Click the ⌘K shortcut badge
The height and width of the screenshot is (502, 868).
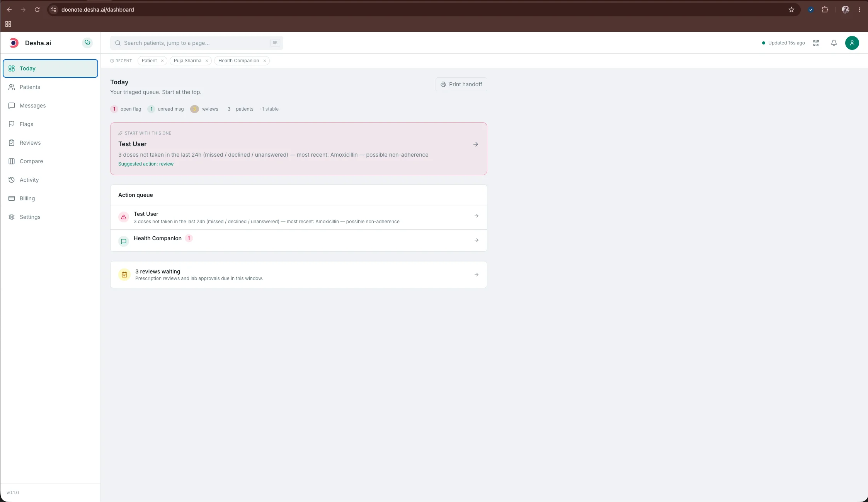[x=275, y=43]
